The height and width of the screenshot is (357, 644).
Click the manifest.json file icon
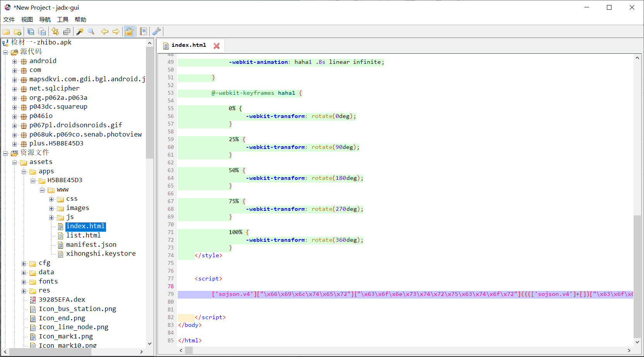(60, 245)
